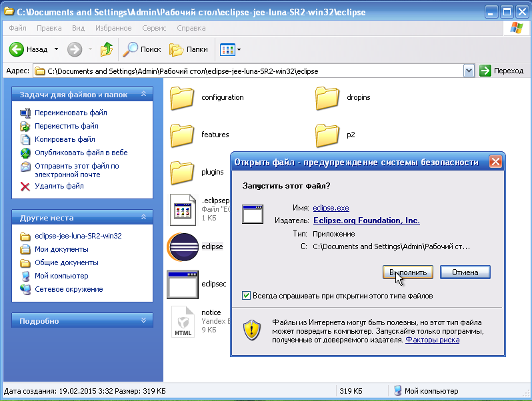Image resolution: width=532 pixels, height=401 pixels.
Task: Select the features folder icon
Action: [182, 135]
